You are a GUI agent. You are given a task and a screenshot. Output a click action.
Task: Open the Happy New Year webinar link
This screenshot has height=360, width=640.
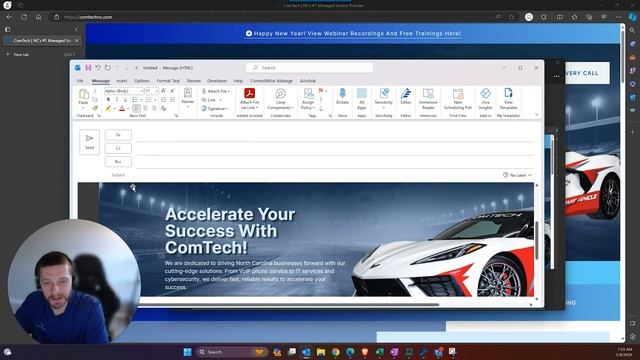click(x=353, y=33)
